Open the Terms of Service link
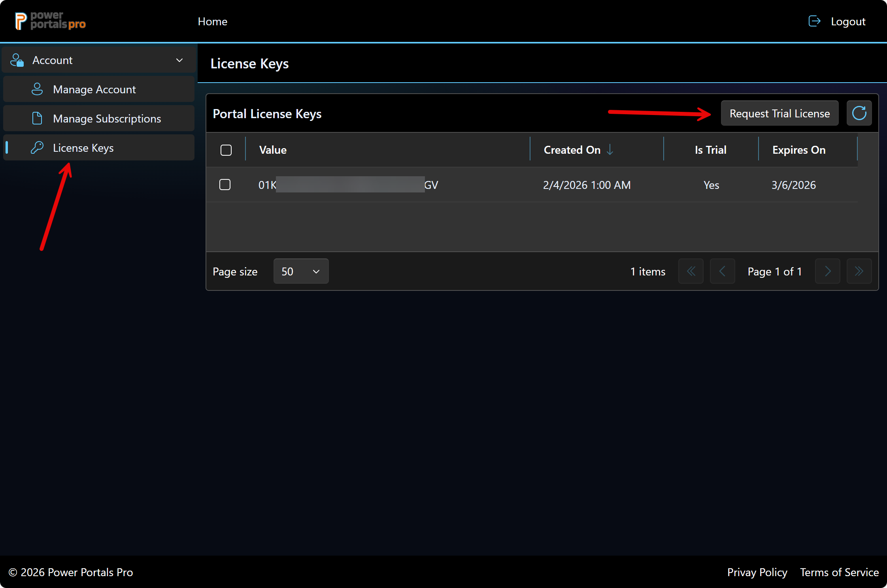The height and width of the screenshot is (588, 887). point(839,572)
